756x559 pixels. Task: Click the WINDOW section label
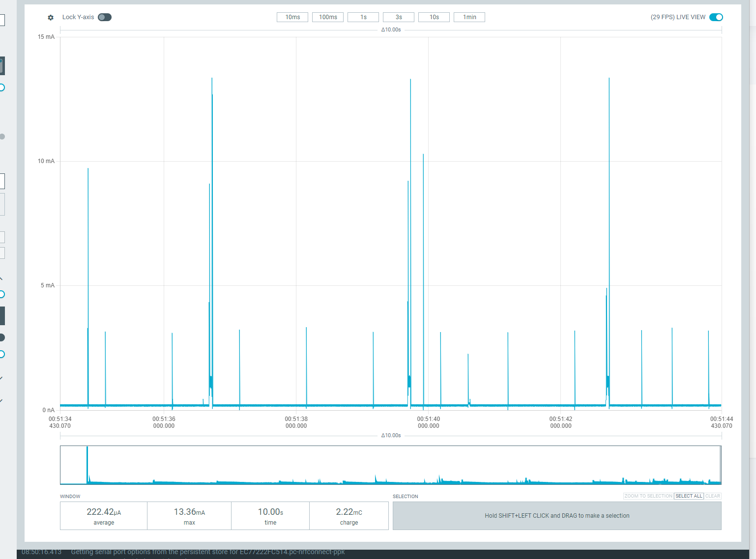tap(70, 497)
